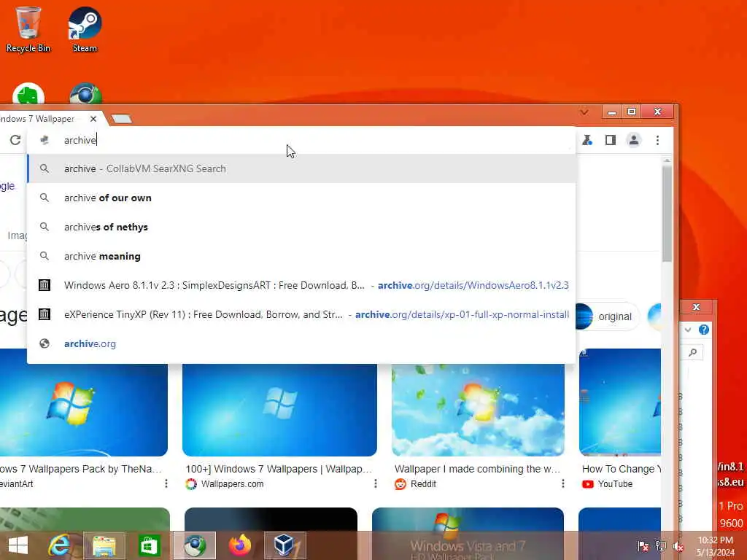Click the browser reload button

[15, 140]
